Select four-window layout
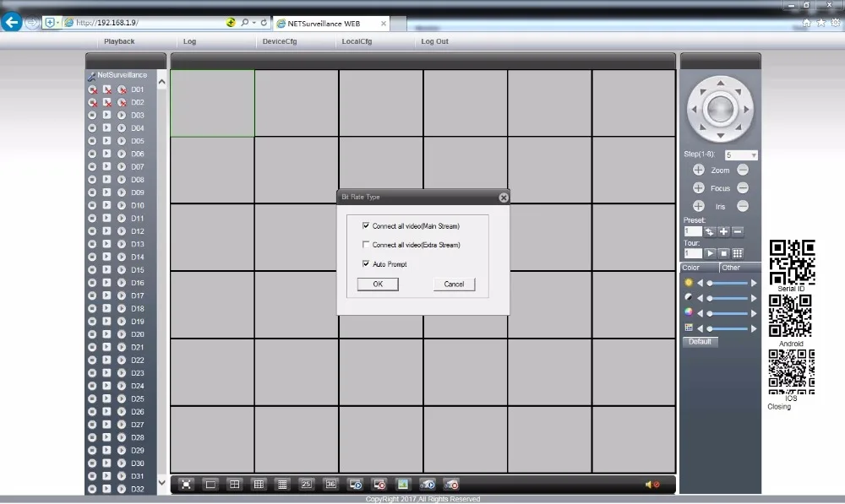845x504 pixels. click(x=234, y=484)
